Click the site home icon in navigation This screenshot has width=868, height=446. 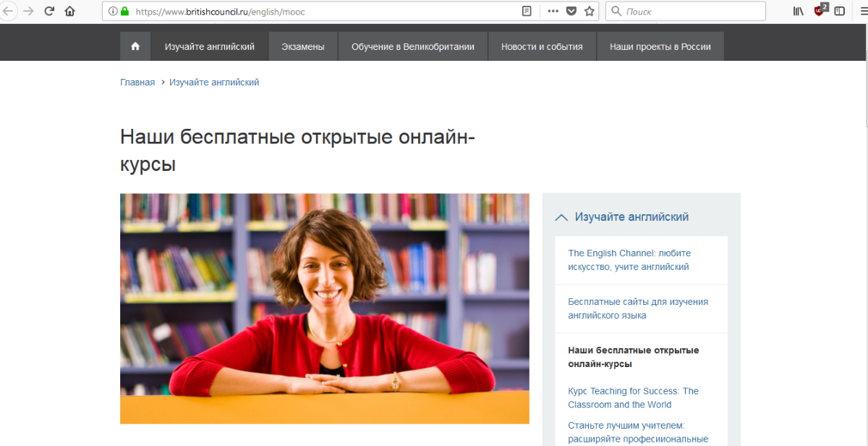tap(135, 46)
